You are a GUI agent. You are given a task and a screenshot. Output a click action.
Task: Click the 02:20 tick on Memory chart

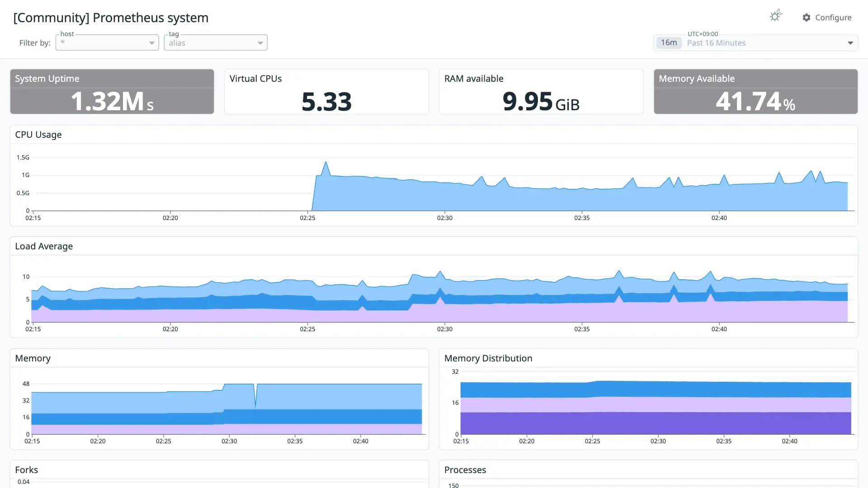(98, 441)
